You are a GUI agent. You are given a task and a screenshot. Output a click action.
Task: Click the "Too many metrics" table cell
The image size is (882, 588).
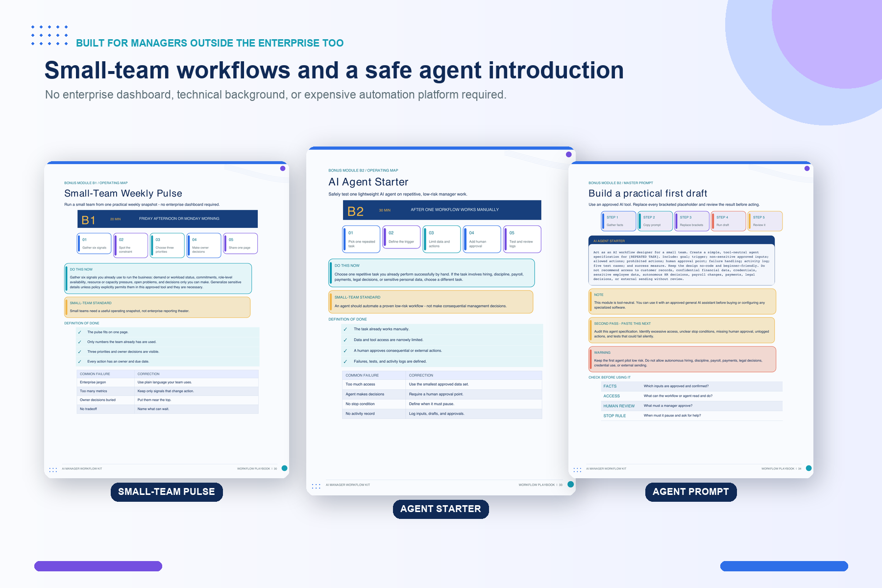pos(105,391)
